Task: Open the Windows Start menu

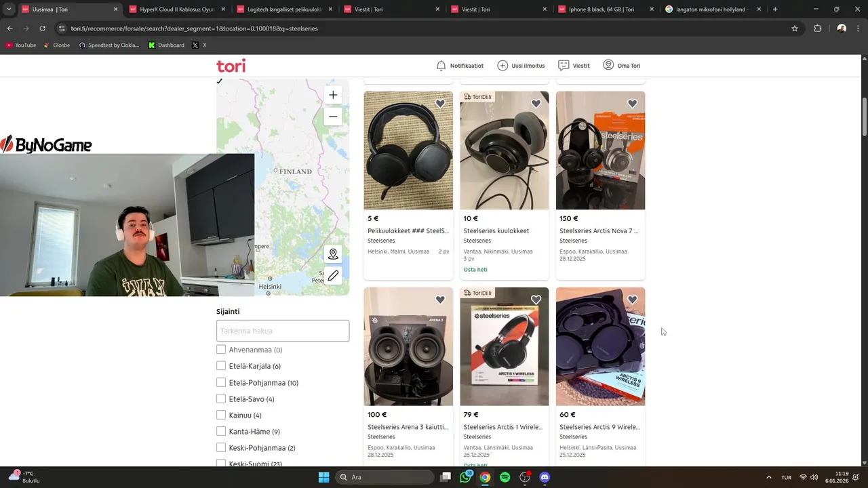Action: (323, 477)
